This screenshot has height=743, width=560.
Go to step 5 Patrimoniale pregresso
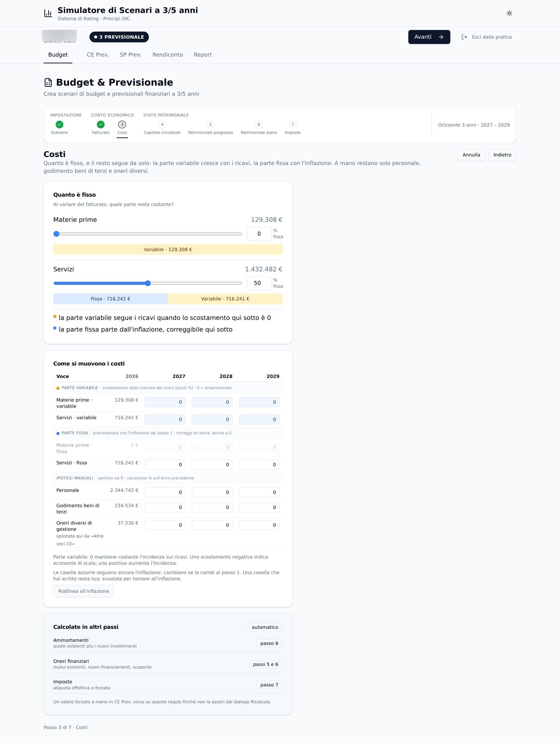[x=211, y=125]
